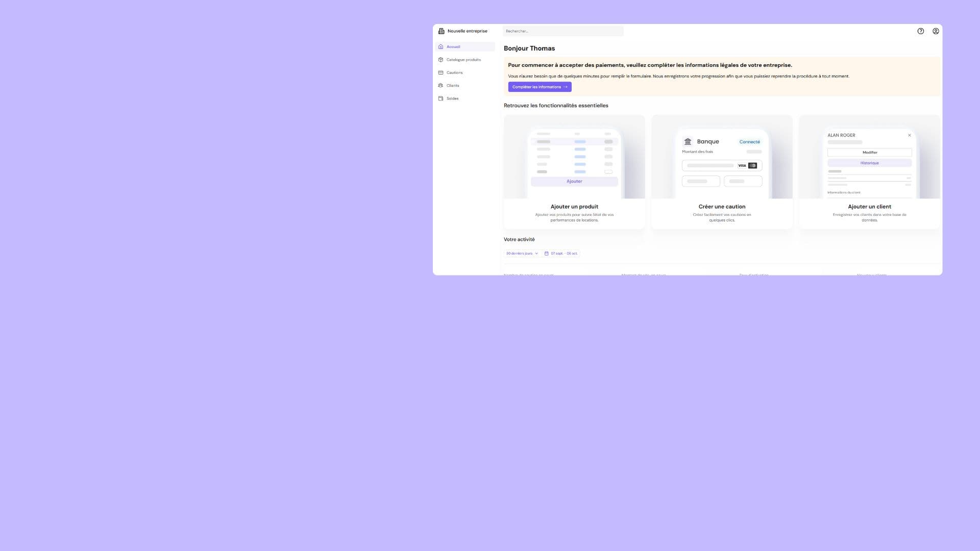Open the 07 sept. - 06 oct. date picker

coord(563,254)
